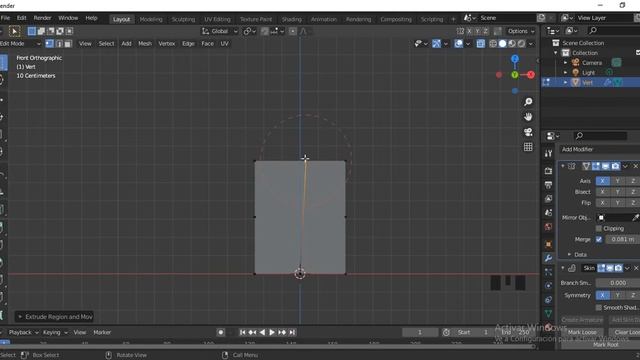Open the Particles properties tab icon
This screenshot has width=640, height=360.
point(548,272)
